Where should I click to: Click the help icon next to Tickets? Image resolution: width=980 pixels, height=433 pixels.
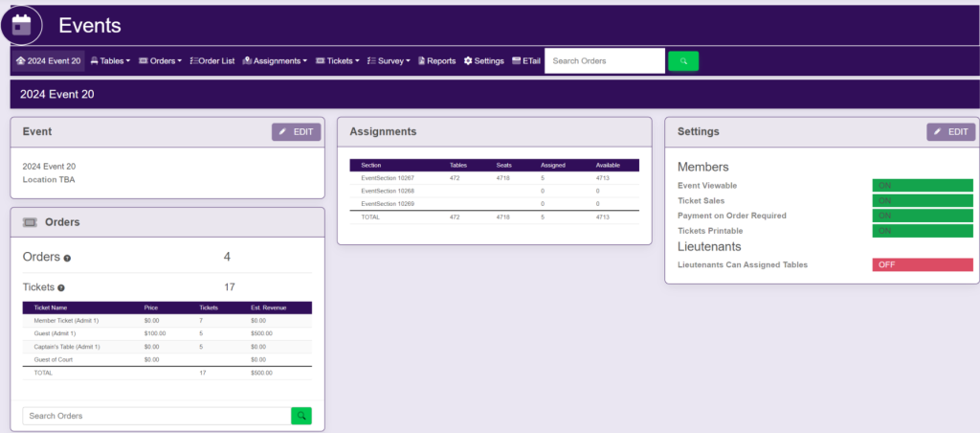pos(61,287)
